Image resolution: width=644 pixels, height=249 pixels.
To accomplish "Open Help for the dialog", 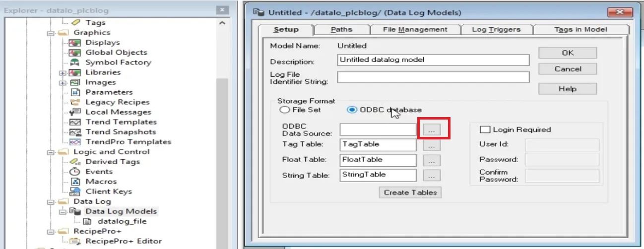I will click(568, 89).
